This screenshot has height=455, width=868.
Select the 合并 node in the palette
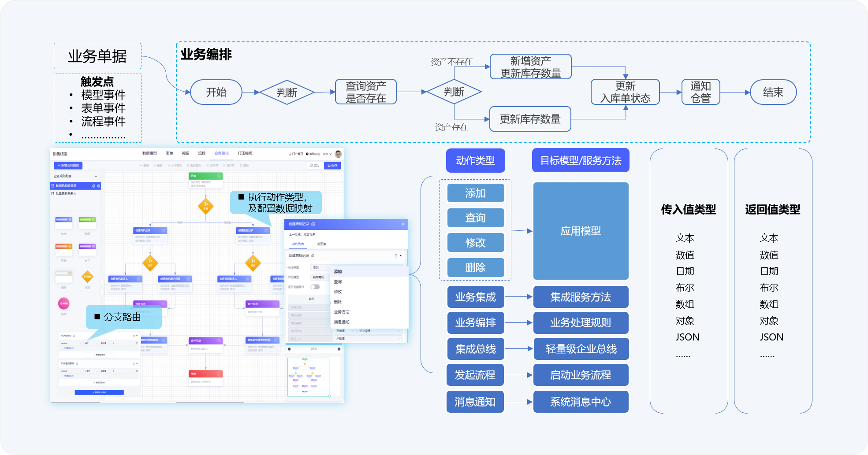(87, 249)
